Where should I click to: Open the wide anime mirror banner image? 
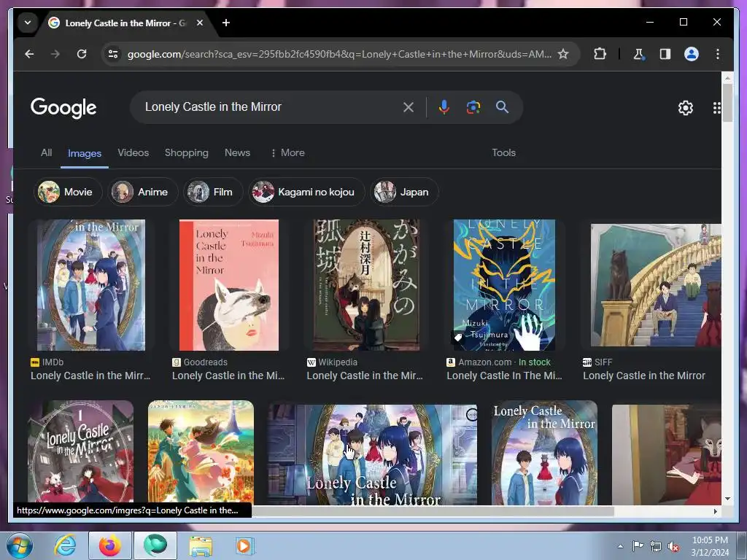coord(373,455)
